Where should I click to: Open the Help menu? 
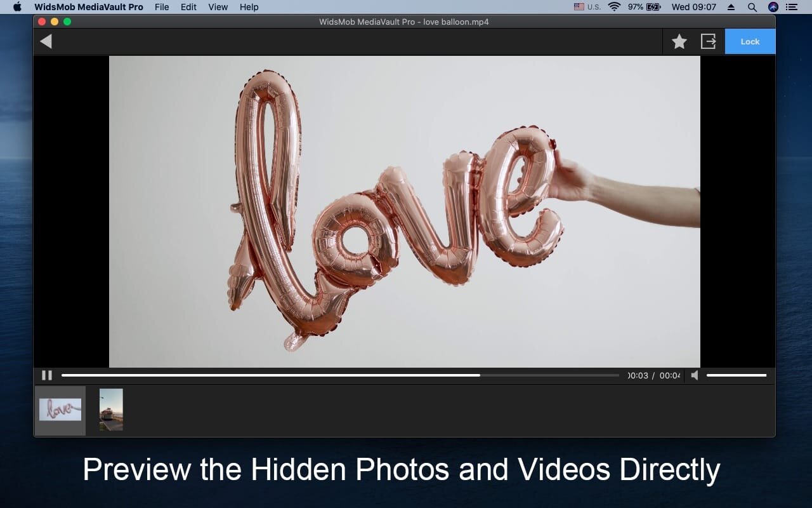(249, 7)
